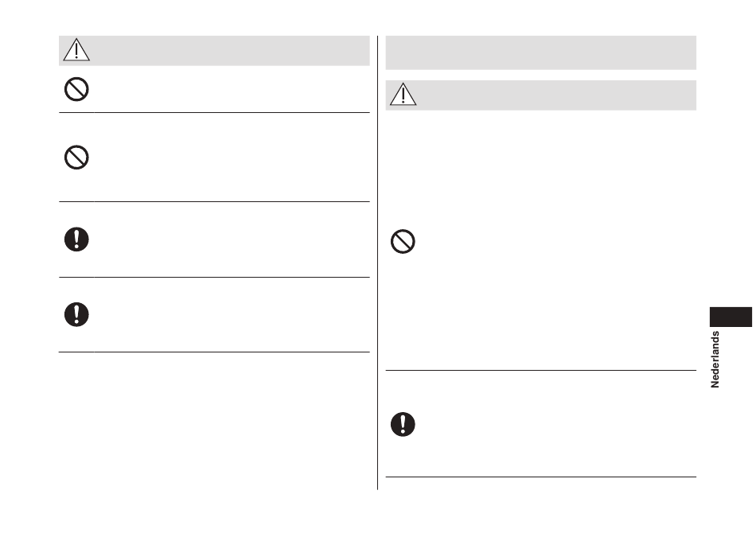The width and height of the screenshot is (756, 541).
Task: Click the vertical Nederlands language label
Action: click(x=715, y=360)
